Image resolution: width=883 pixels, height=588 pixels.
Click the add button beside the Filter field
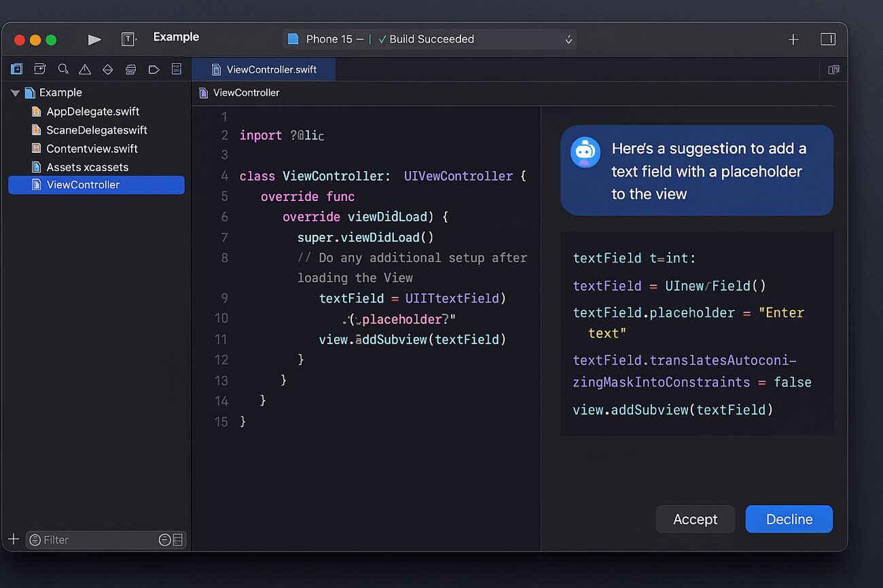tap(13, 540)
